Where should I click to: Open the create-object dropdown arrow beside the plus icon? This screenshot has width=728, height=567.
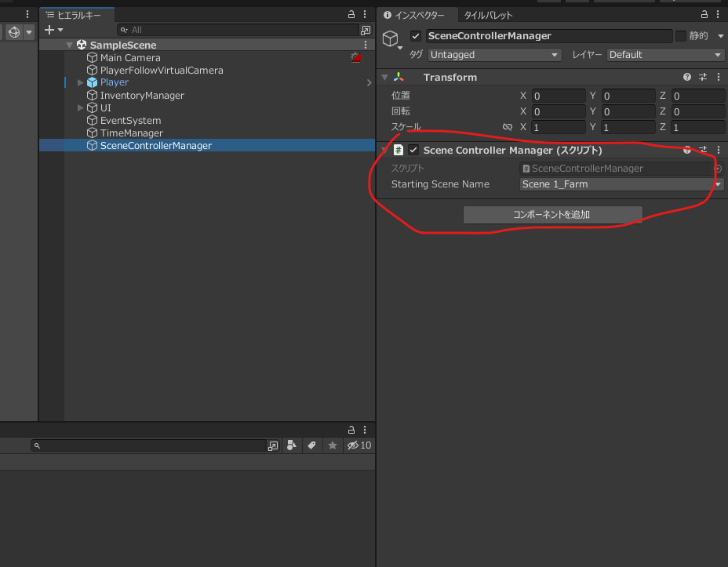(60, 30)
